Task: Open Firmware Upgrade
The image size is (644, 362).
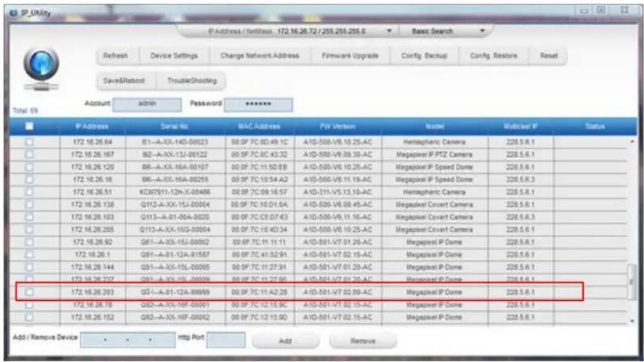Action: coord(350,55)
